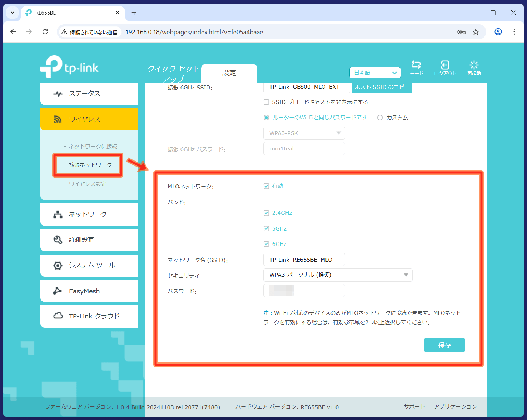Open the WPA3-PSK security dropdown
This screenshot has height=420, width=527.
point(304,133)
